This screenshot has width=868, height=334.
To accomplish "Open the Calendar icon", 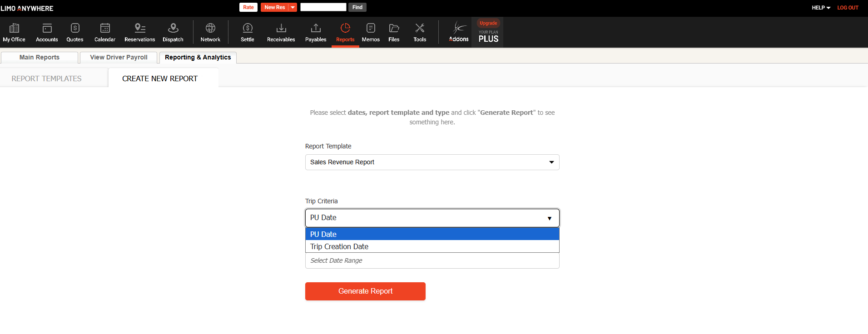I will click(x=105, y=29).
